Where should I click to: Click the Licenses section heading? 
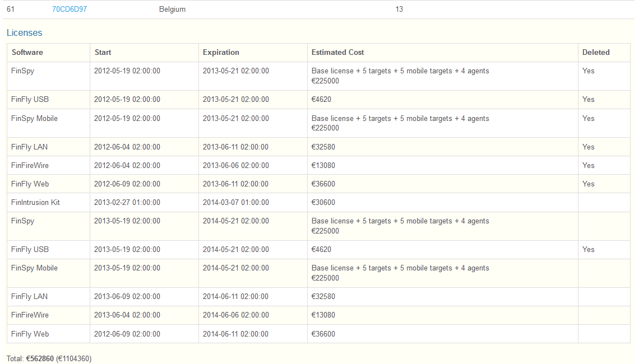tap(25, 32)
